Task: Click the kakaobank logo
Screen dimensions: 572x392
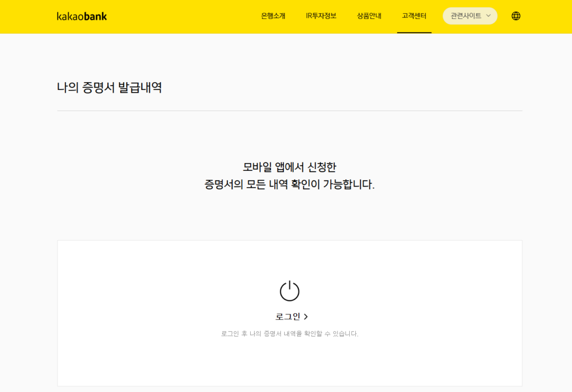Action: [x=82, y=16]
